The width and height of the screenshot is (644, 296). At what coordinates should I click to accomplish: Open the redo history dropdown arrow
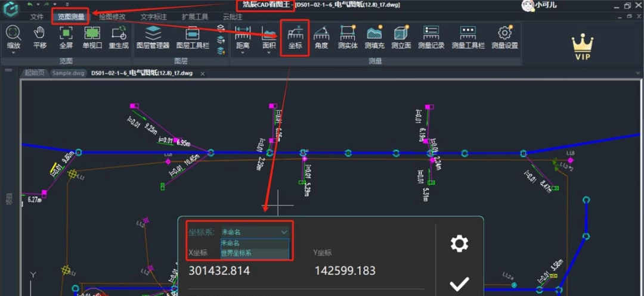click(54, 5)
